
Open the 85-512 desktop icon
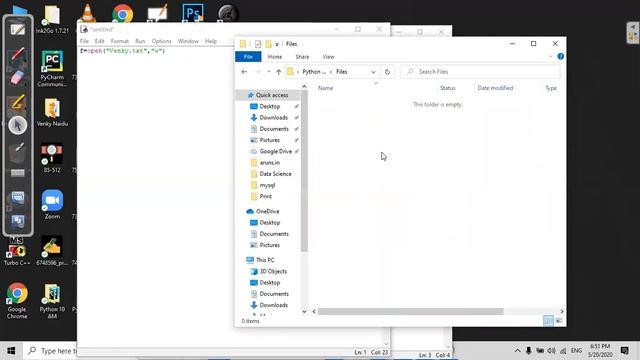tap(52, 158)
